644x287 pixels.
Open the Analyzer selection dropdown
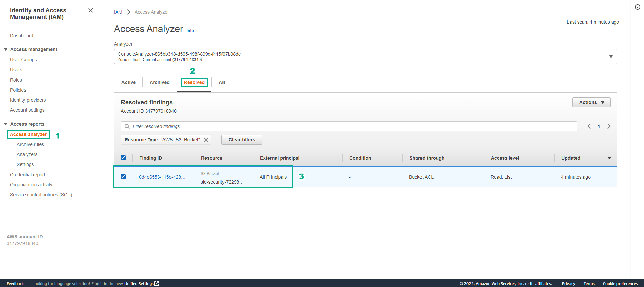pyautogui.click(x=365, y=57)
